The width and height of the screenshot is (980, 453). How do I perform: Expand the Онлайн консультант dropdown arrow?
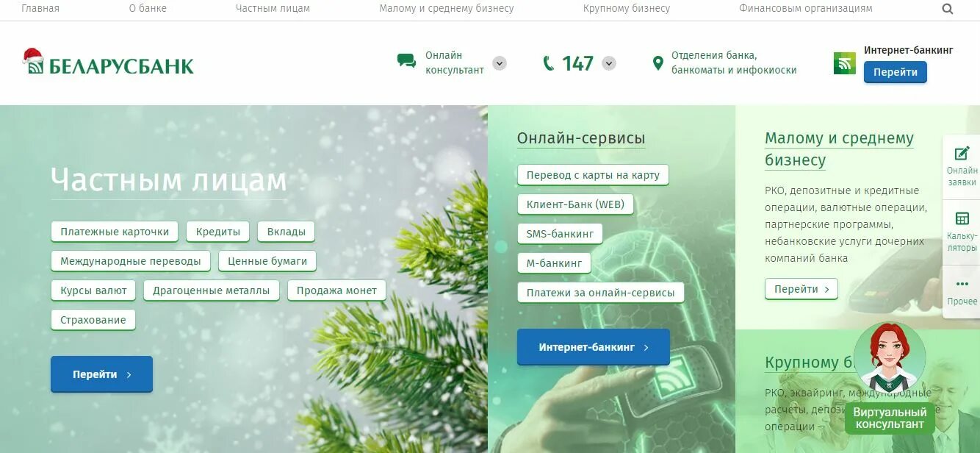500,63
